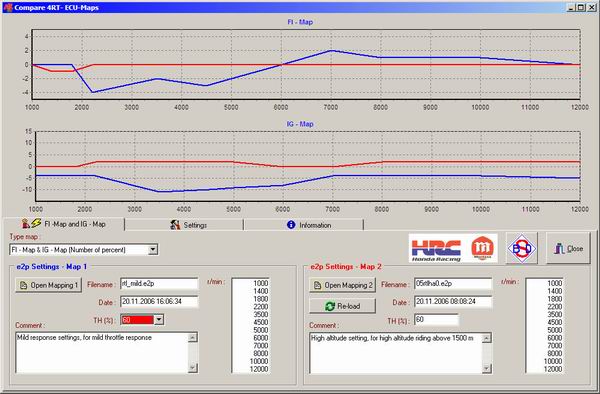Click up arrow of Map 2 comment scrollbar

coord(487,338)
